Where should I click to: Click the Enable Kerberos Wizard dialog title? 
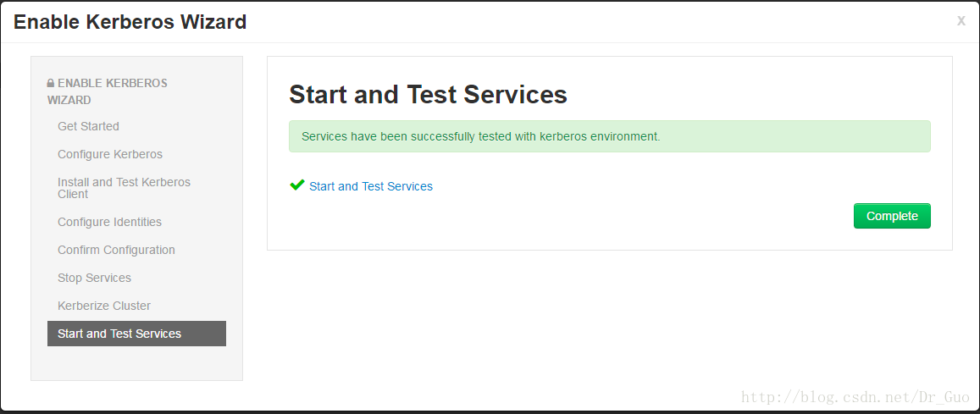click(x=130, y=22)
